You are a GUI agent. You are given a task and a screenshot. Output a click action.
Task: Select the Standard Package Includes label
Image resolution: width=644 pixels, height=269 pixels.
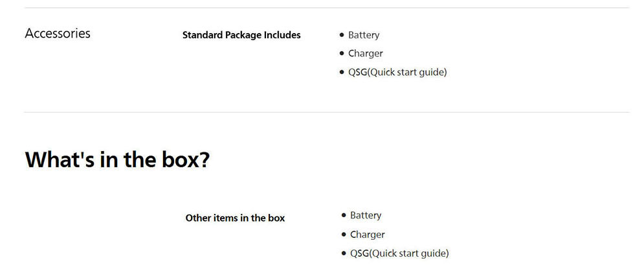pos(241,35)
